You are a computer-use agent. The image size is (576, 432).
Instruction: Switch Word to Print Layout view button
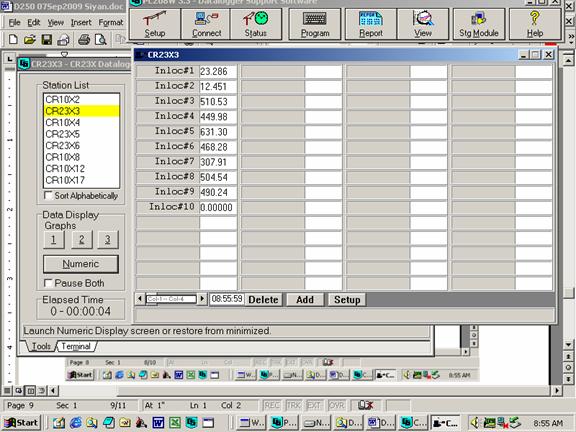(30, 390)
